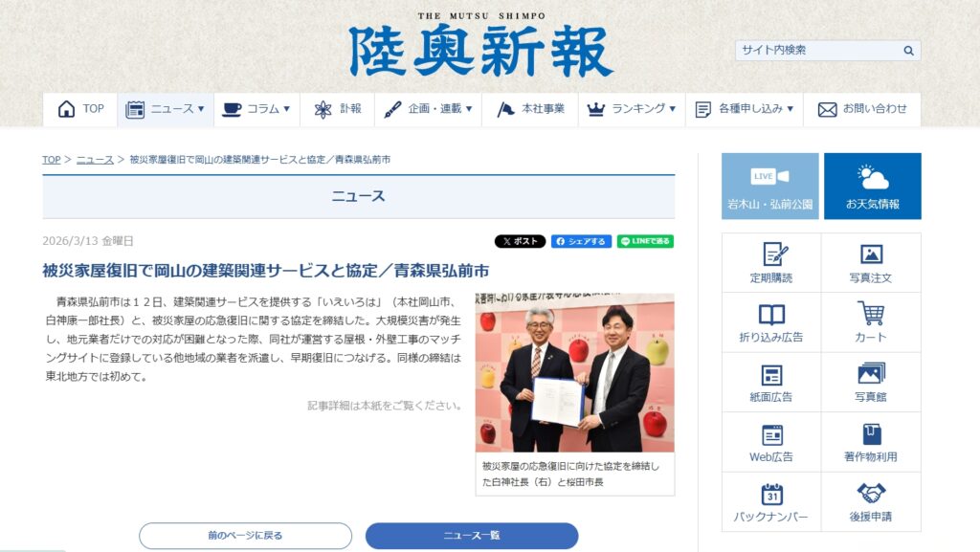Open the article photo of the two men

point(575,373)
